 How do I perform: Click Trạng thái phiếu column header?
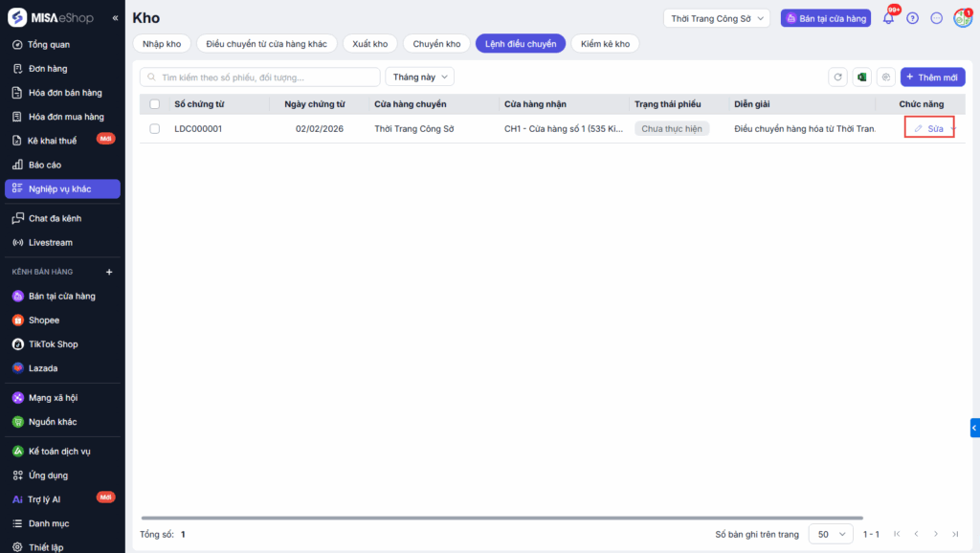coord(667,104)
